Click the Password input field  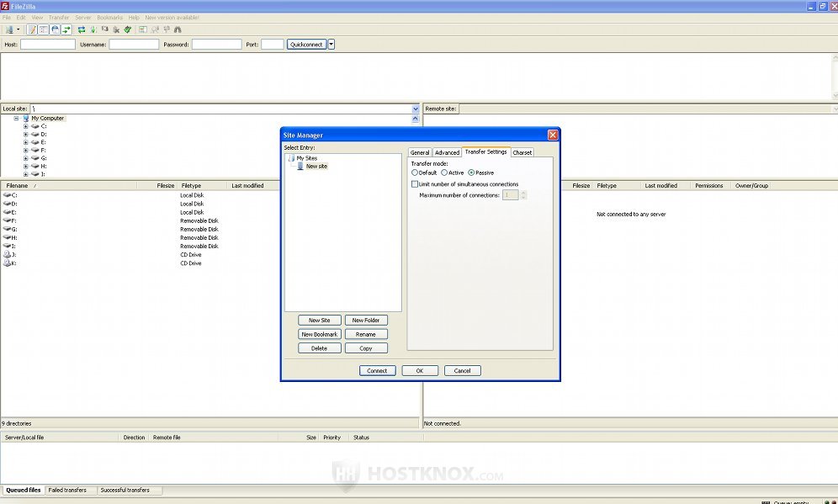pyautogui.click(x=216, y=45)
